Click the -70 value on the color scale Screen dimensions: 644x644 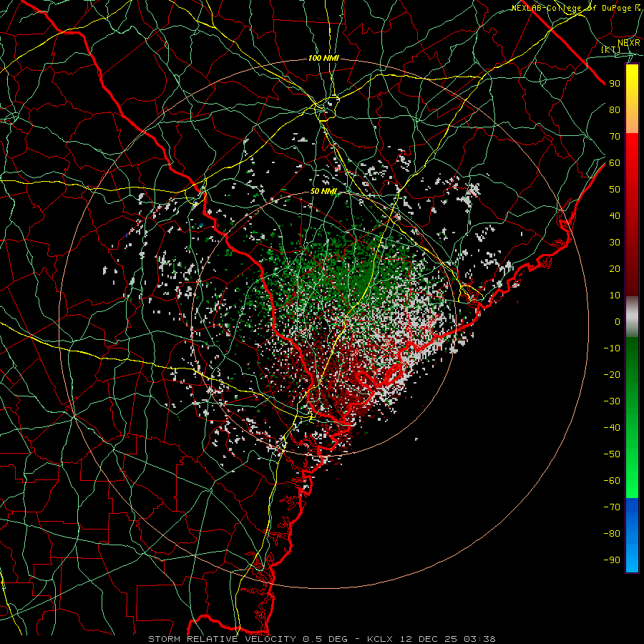[612, 507]
